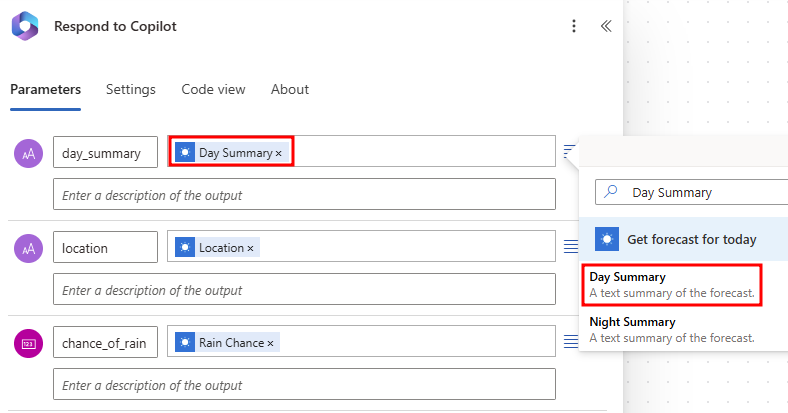Image resolution: width=788 pixels, height=413 pixels.
Task: Click the description field under location
Action: 304,289
